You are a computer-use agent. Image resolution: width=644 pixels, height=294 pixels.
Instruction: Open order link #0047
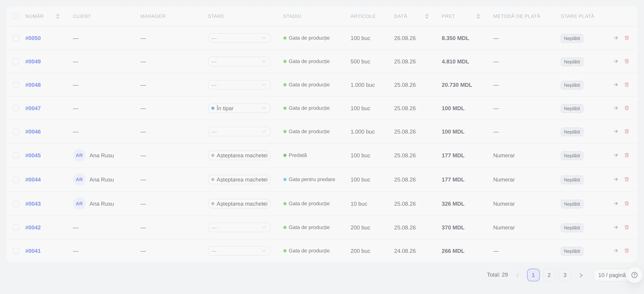tap(33, 108)
